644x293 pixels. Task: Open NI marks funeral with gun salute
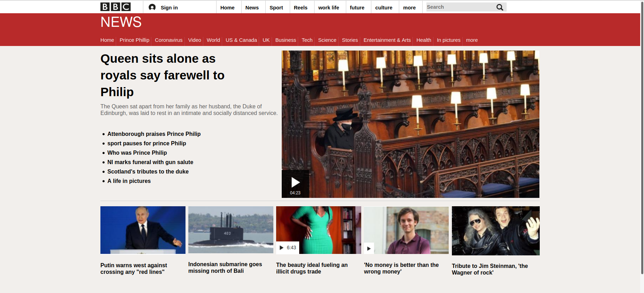[x=150, y=162]
